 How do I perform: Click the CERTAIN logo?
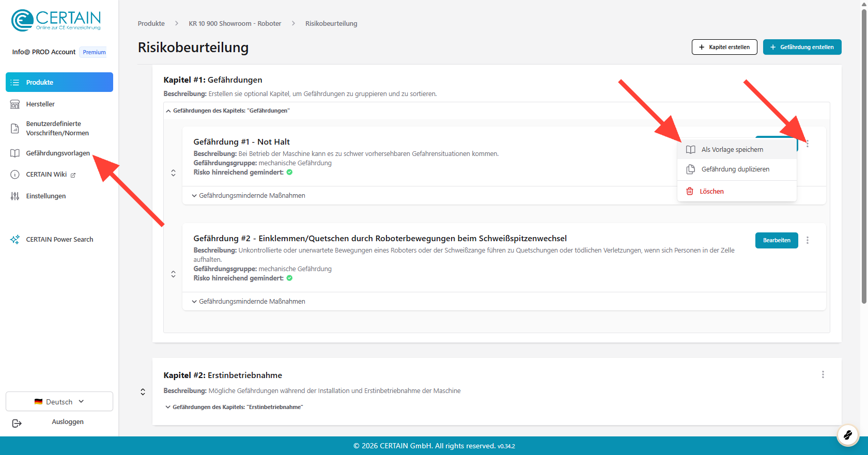pyautogui.click(x=56, y=21)
